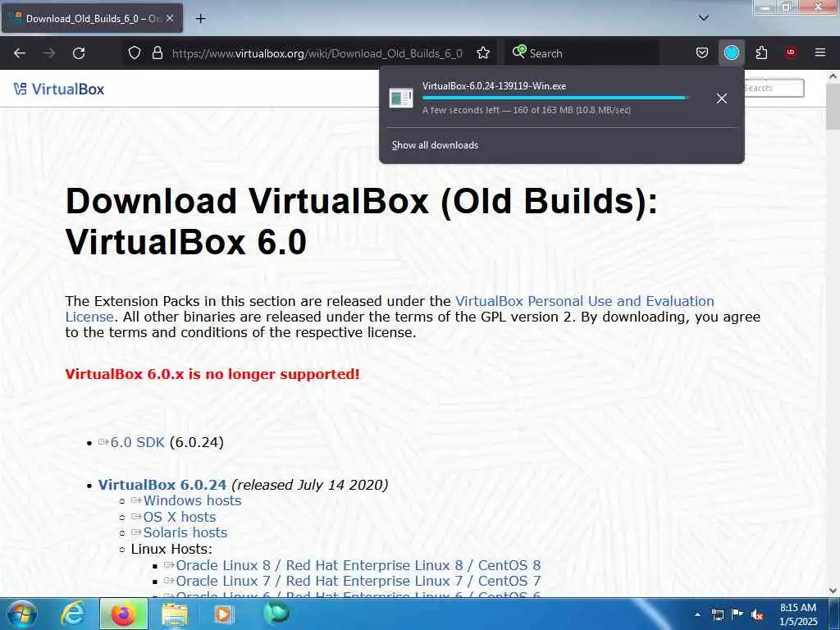Image resolution: width=840 pixels, height=630 pixels.
Task: Click the download progress bar
Action: pos(555,98)
